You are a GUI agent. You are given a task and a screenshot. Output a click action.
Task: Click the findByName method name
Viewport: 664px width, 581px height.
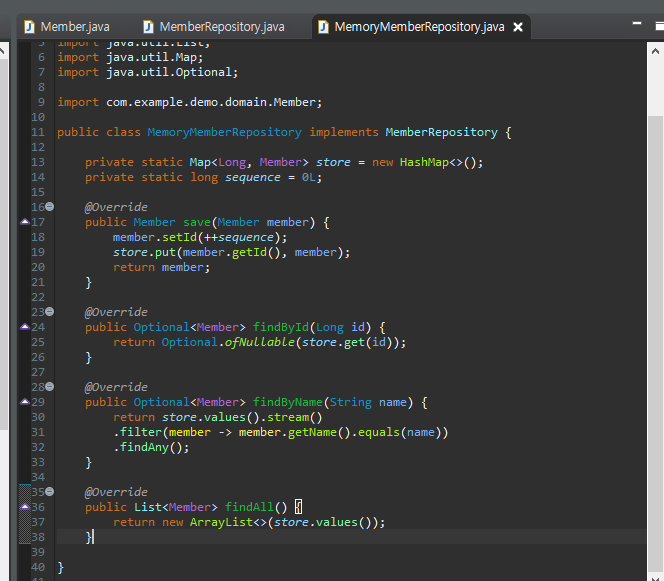(288, 402)
